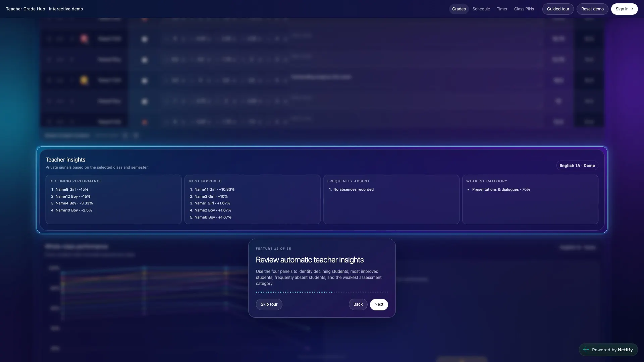Open the Timer tab

click(502, 9)
